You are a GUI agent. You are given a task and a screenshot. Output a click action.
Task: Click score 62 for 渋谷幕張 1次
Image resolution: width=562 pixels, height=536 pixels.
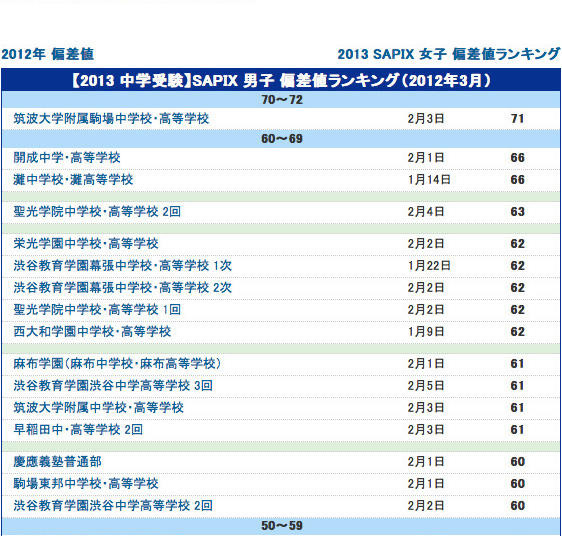518,266
